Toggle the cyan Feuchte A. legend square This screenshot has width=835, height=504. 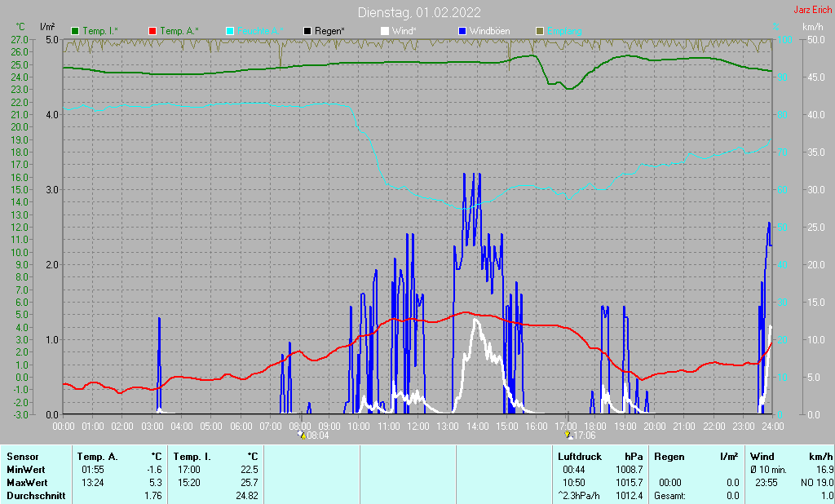pos(230,31)
